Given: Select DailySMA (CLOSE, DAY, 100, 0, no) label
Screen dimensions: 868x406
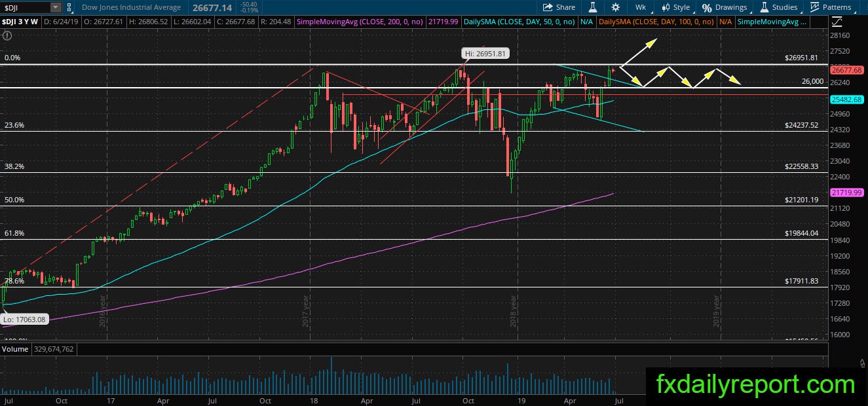Looking at the screenshot, I should pyautogui.click(x=656, y=22).
